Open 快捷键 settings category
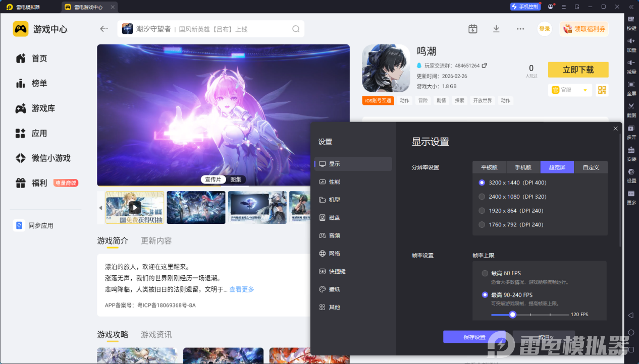This screenshot has width=639, height=364. 353,271
